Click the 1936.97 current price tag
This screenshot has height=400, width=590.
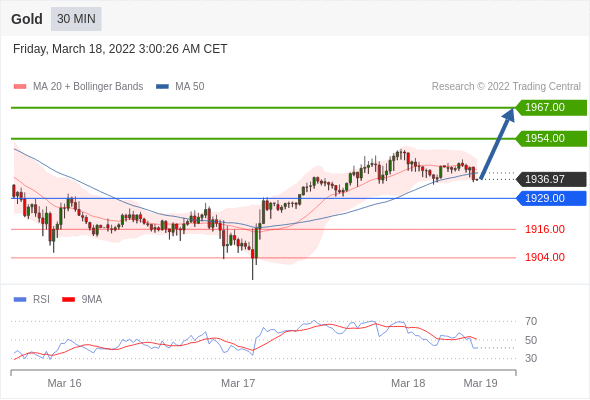[x=551, y=179]
